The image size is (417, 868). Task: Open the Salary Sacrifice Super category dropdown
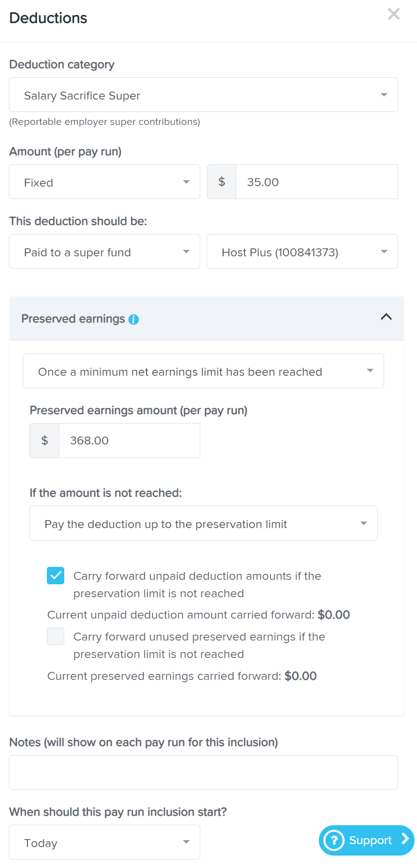203,95
